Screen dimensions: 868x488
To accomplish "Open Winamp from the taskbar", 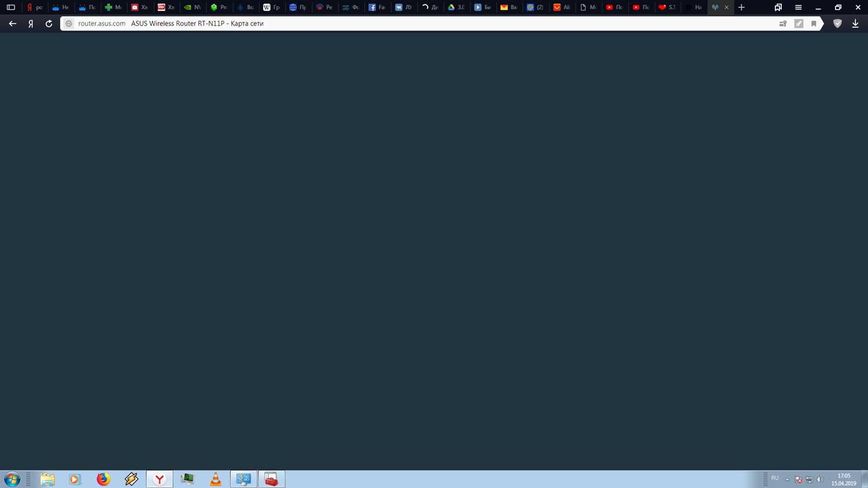I will click(x=131, y=479).
